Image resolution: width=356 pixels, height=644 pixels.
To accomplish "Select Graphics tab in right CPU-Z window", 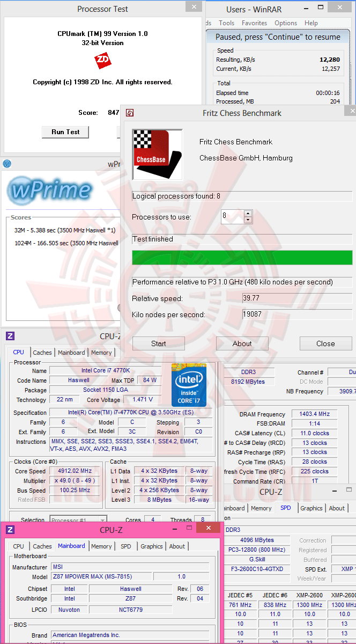I will point(311,508).
